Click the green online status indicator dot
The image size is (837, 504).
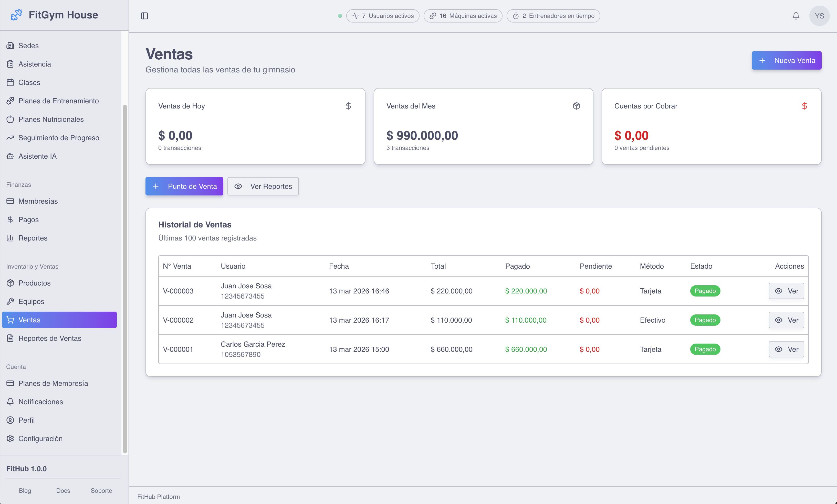[340, 16]
